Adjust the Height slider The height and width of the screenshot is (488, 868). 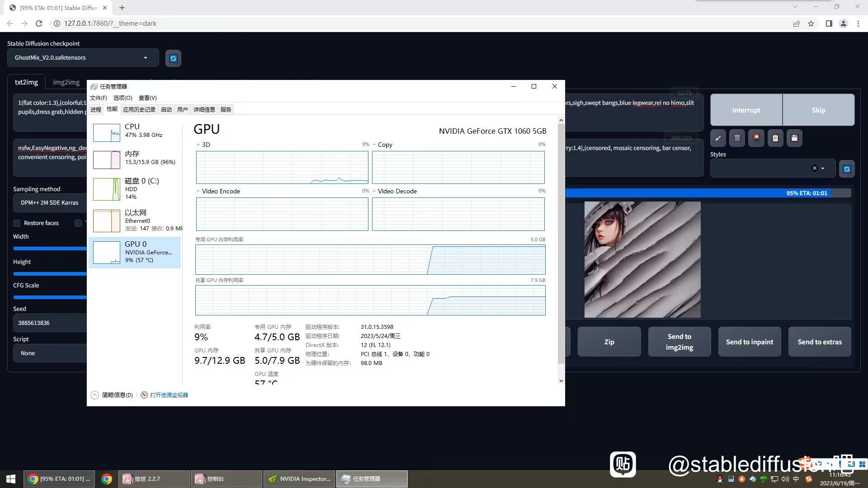(50, 274)
